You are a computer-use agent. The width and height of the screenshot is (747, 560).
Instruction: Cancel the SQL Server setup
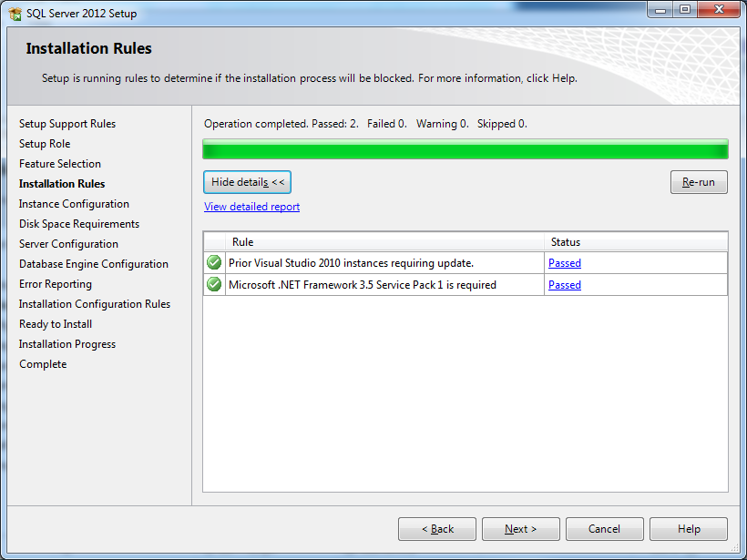(x=605, y=529)
